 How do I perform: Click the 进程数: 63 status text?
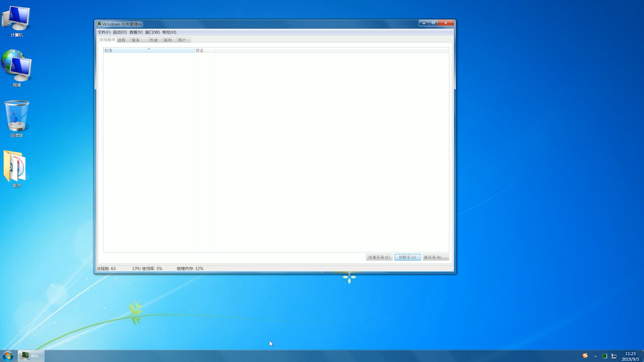click(x=106, y=269)
